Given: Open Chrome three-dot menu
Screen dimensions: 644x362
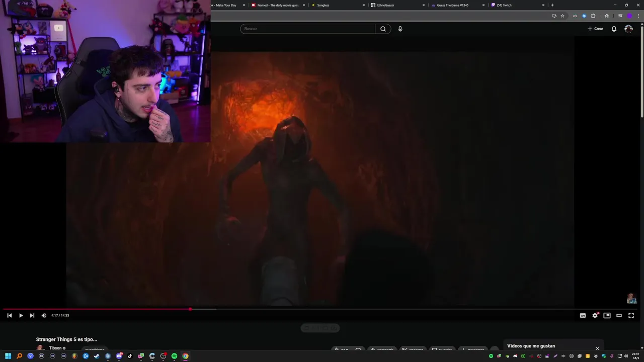Looking at the screenshot, I should coord(638,16).
